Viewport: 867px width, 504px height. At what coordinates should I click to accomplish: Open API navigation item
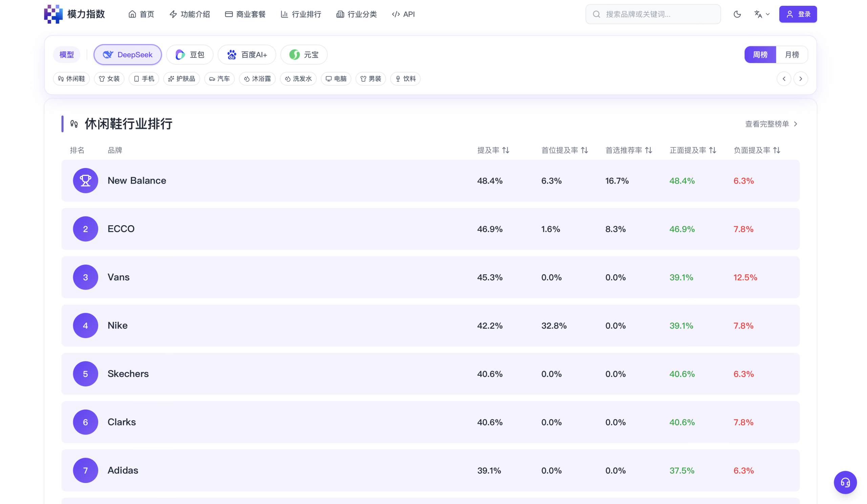[403, 14]
